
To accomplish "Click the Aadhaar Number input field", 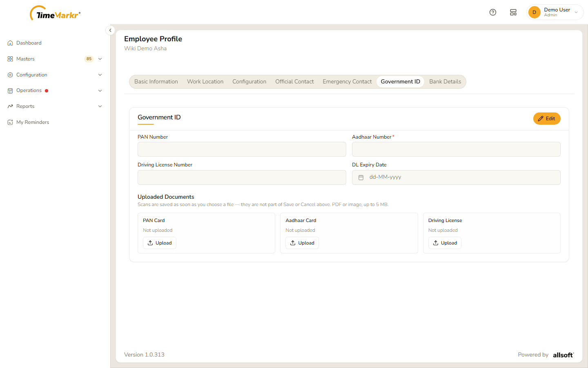I will point(456,149).
